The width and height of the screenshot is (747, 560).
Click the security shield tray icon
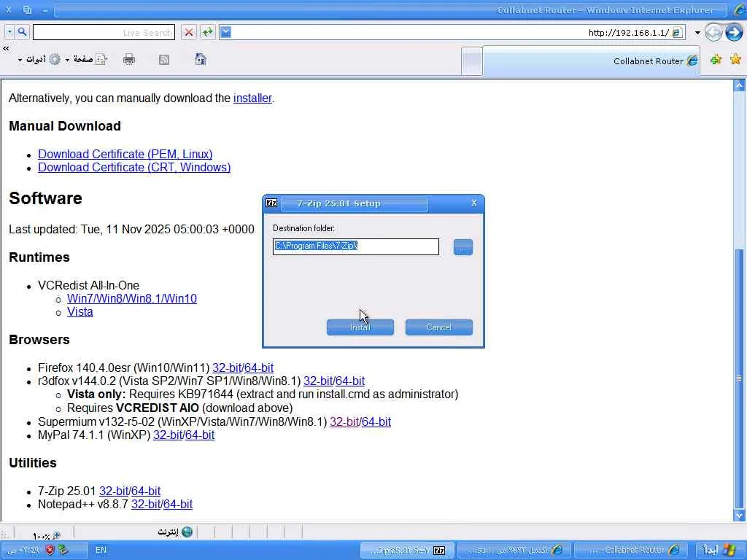pyautogui.click(x=50, y=550)
